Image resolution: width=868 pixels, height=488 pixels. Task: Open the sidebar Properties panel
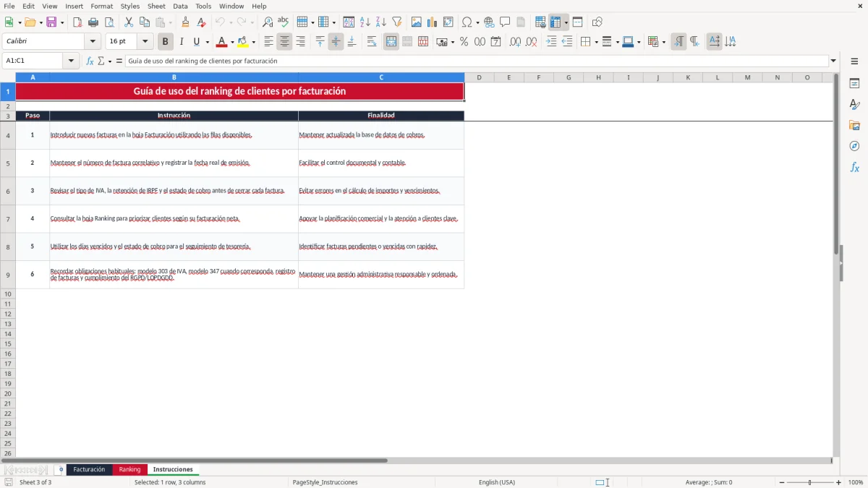click(854, 84)
